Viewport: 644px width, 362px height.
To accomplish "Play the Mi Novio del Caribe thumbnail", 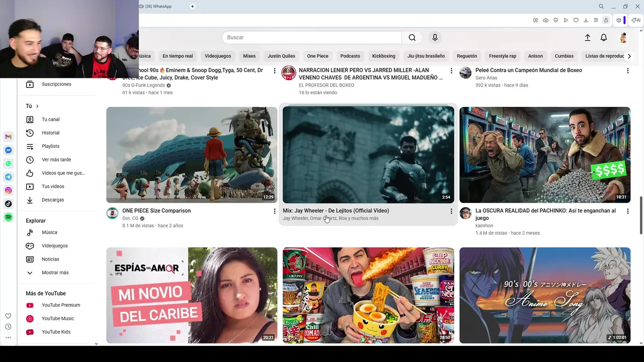I will (192, 295).
